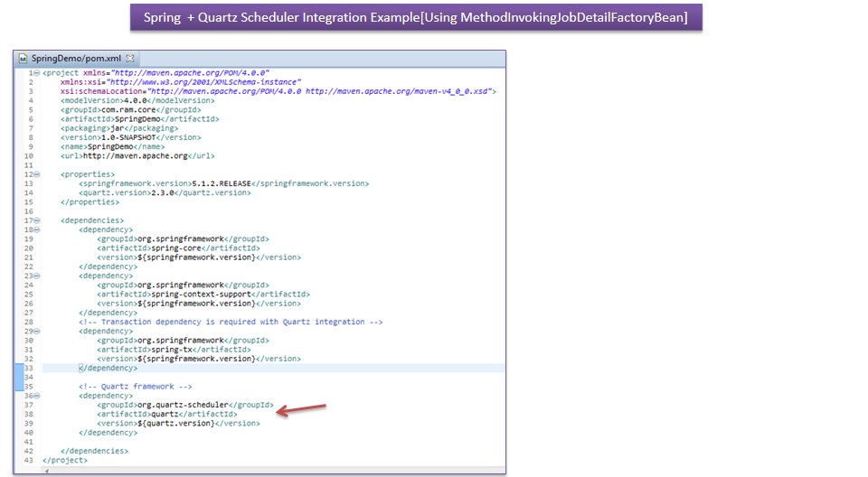Screen dimensions: 868x477
Task: Click the name SpringDemo on line 9
Action: (x=110, y=146)
